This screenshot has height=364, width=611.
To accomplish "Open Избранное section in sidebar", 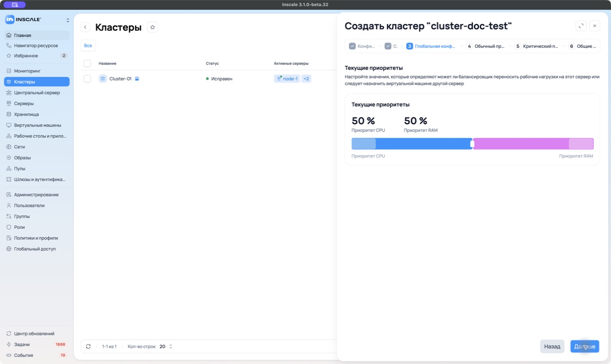I will point(37,55).
